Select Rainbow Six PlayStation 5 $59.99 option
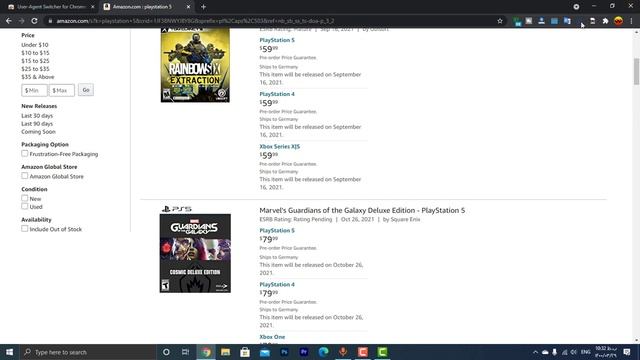This screenshot has width=640, height=360. pyautogui.click(x=277, y=40)
